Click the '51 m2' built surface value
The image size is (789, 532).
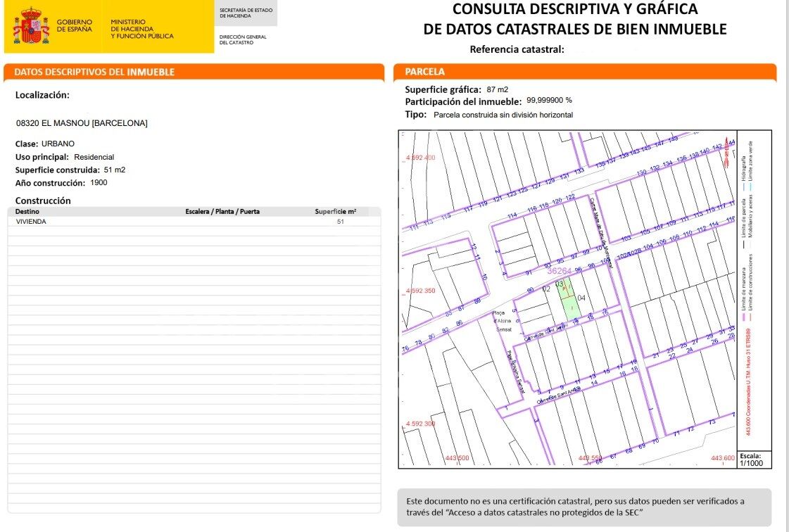point(115,170)
